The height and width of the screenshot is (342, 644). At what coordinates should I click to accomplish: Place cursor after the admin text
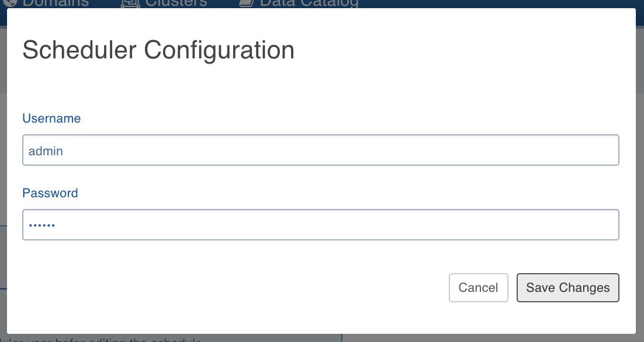(64, 151)
